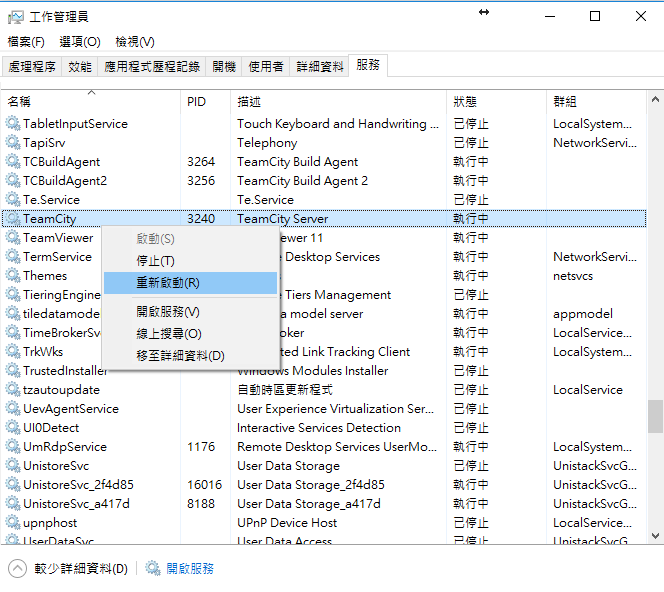Click the gear icon beside UI0Detect
Viewport: 664px width, 592px height.
click(13, 428)
